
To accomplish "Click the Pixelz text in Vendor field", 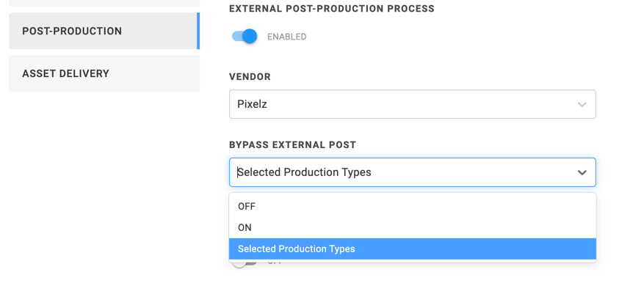I will pos(252,104).
